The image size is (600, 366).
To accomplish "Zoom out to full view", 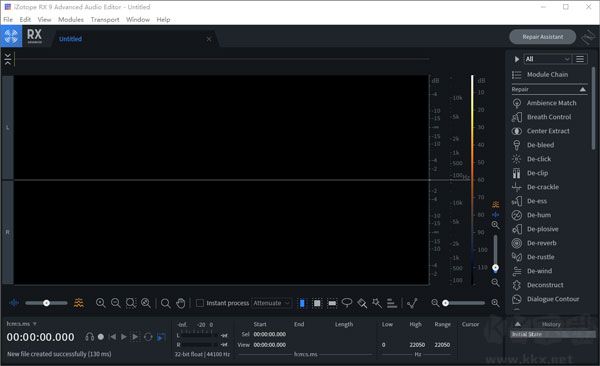I will click(146, 303).
